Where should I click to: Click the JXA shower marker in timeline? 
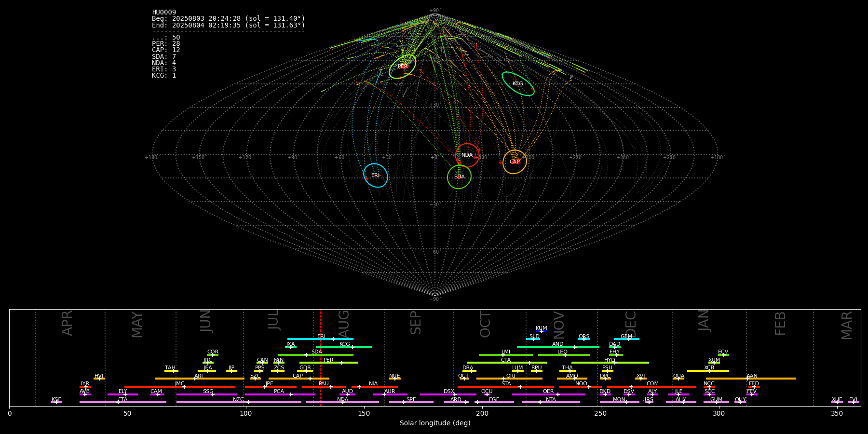(x=291, y=347)
